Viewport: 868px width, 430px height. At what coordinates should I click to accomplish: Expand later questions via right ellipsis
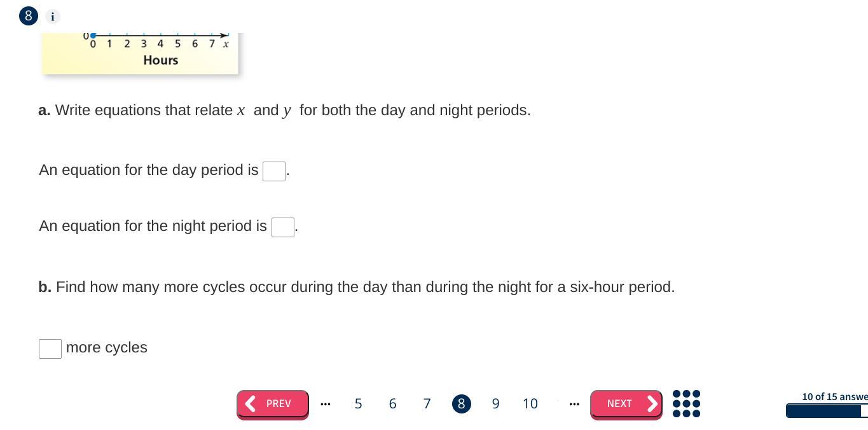click(574, 404)
